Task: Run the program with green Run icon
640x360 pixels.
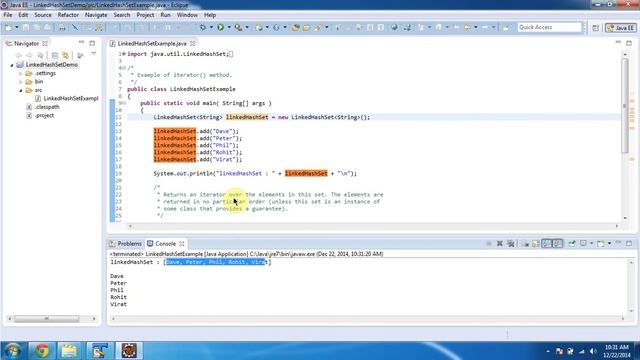Action: click(220, 27)
